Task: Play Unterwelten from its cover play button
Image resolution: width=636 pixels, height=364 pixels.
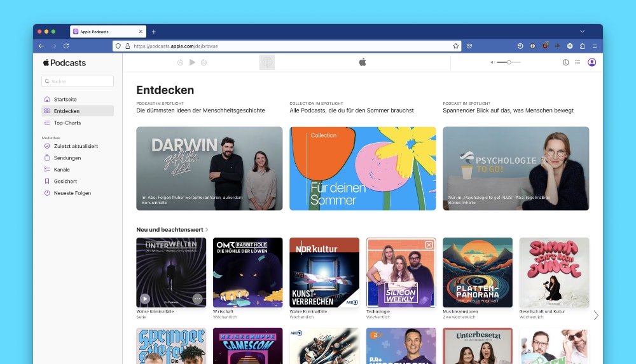Action: [145, 299]
